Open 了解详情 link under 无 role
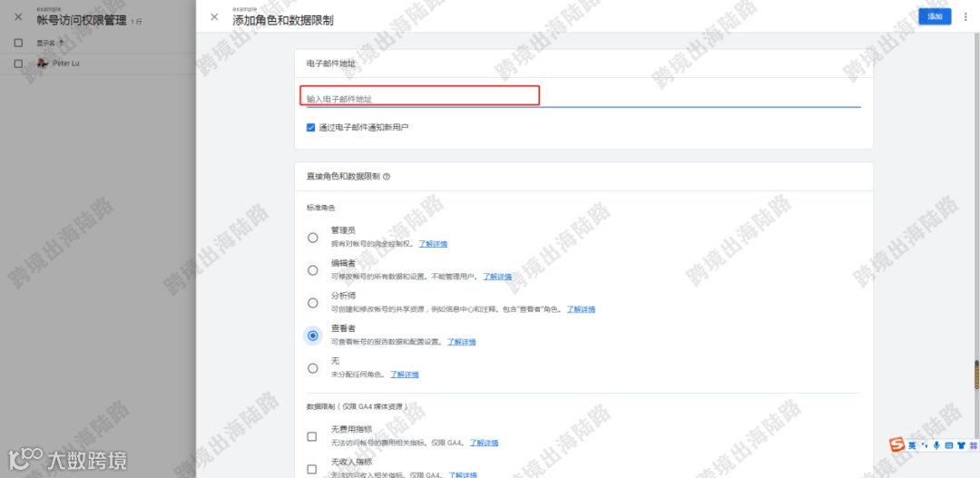 pyautogui.click(x=405, y=375)
